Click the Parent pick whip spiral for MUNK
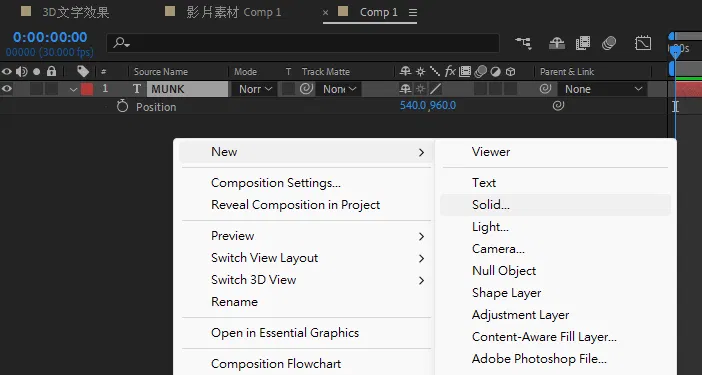Image resolution: width=702 pixels, height=375 pixels. coord(545,89)
